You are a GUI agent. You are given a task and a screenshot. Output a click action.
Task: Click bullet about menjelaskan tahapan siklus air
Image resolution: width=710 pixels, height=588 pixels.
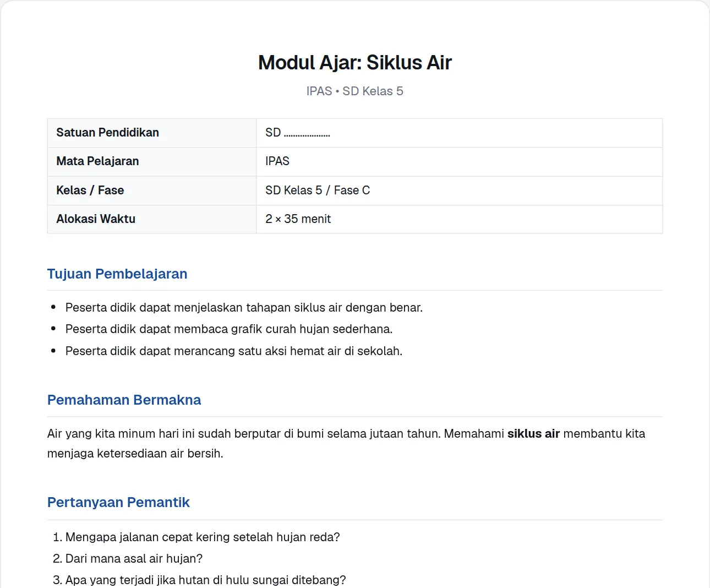coord(244,308)
